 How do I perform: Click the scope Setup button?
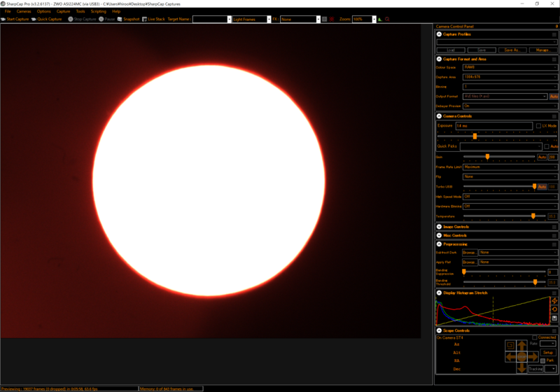pos(548,352)
